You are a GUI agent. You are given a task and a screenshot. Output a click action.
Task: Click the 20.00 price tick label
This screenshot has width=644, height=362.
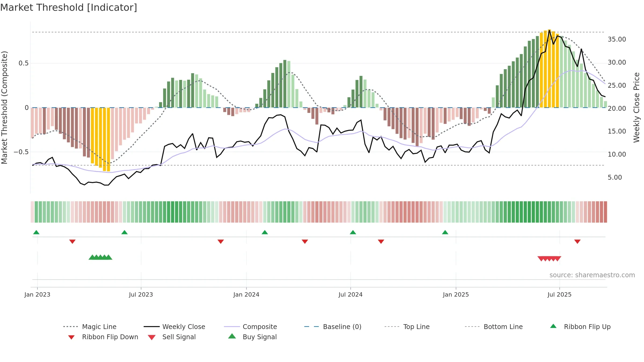tap(617, 109)
